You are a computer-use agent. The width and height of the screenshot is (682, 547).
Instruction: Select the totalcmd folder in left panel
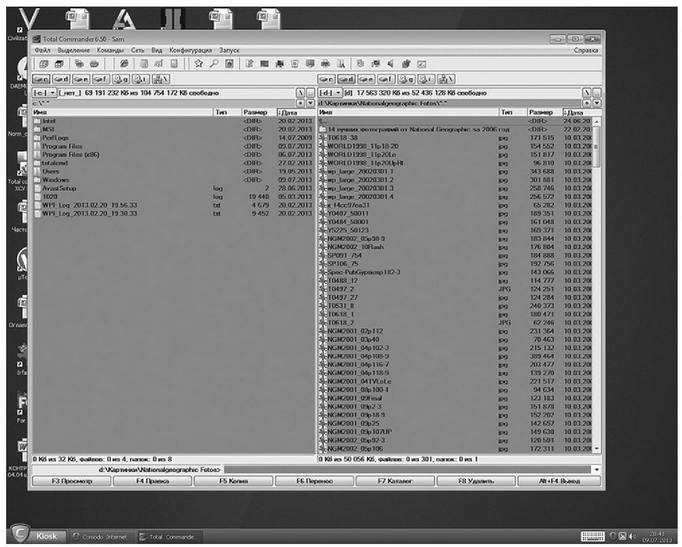[173, 163]
